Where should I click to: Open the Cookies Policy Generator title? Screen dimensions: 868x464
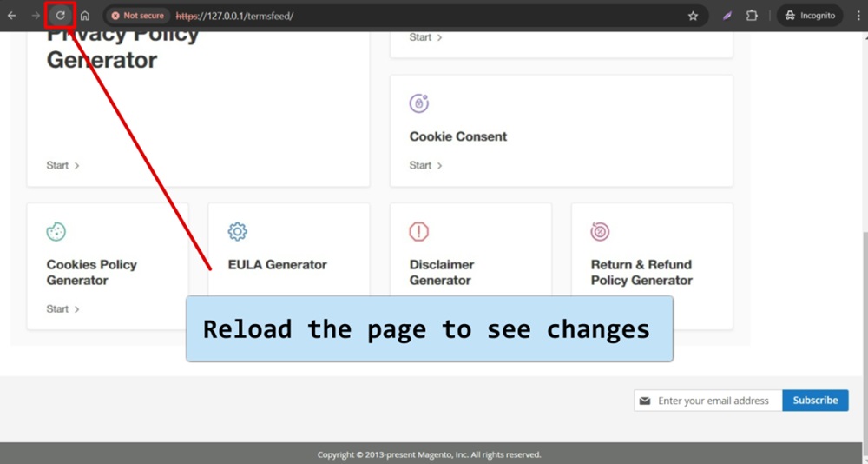pos(92,272)
